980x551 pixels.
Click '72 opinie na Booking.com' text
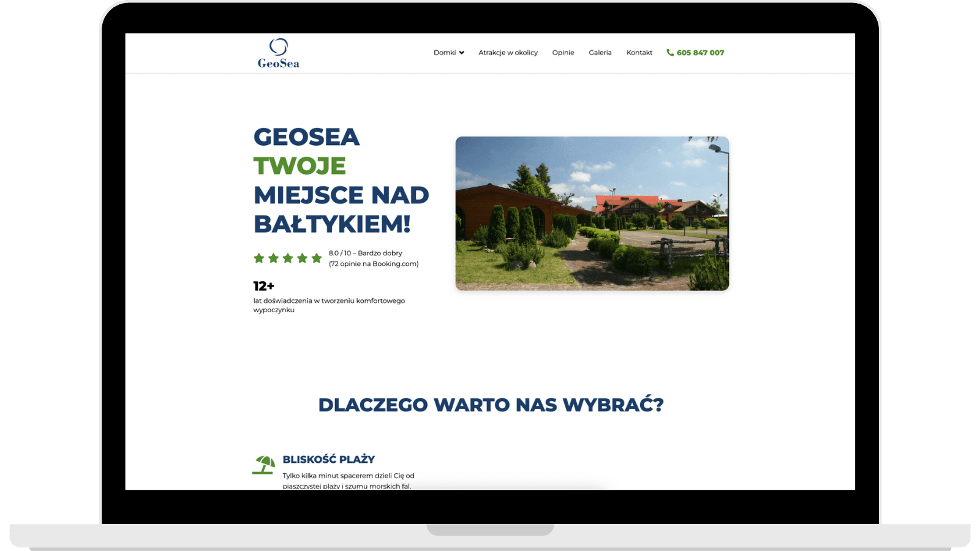pos(374,264)
